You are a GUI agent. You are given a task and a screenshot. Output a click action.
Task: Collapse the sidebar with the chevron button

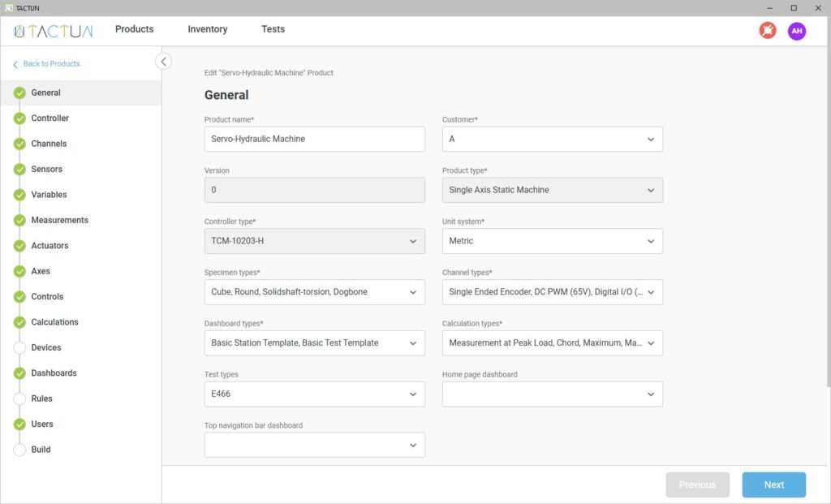(163, 61)
